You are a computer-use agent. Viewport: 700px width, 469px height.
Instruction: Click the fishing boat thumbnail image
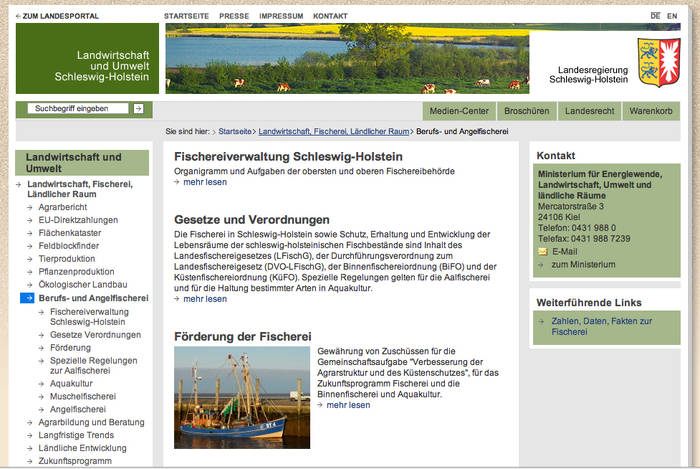[241, 397]
